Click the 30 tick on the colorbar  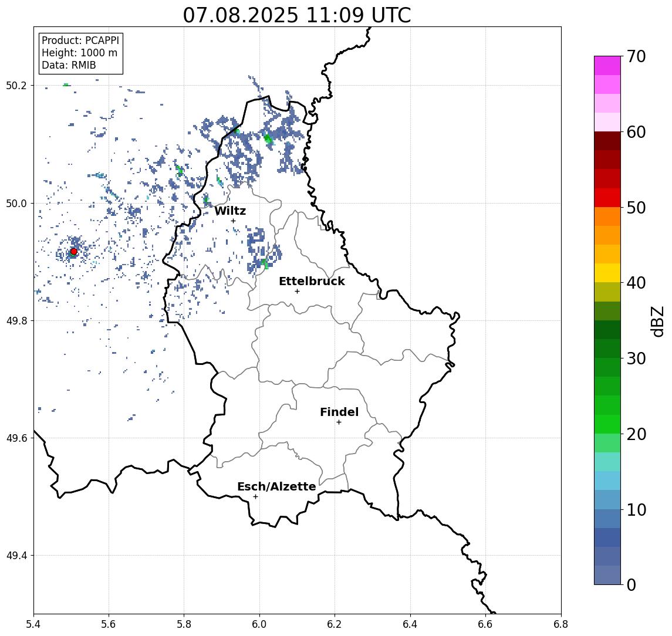click(636, 358)
